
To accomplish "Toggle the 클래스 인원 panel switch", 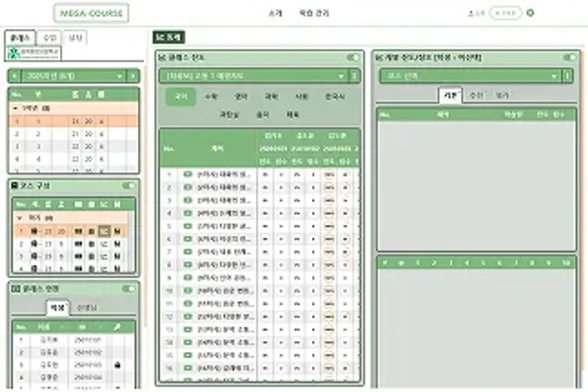I will (129, 289).
